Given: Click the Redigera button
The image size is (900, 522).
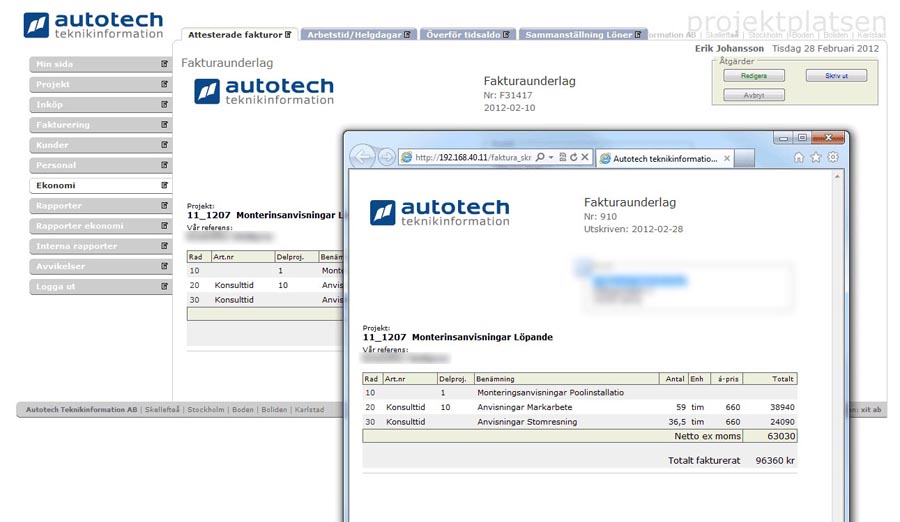Looking at the screenshot, I should pos(754,76).
